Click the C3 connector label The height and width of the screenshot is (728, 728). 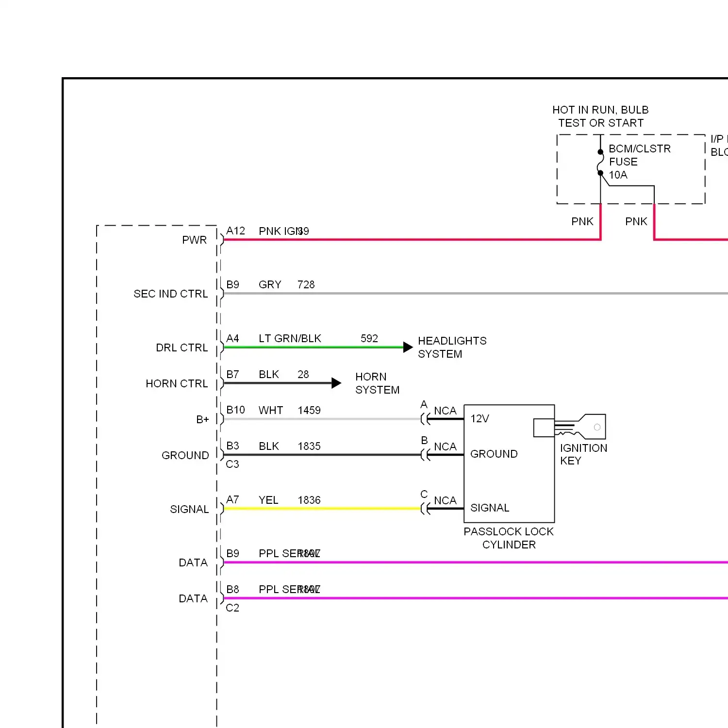pos(232,464)
